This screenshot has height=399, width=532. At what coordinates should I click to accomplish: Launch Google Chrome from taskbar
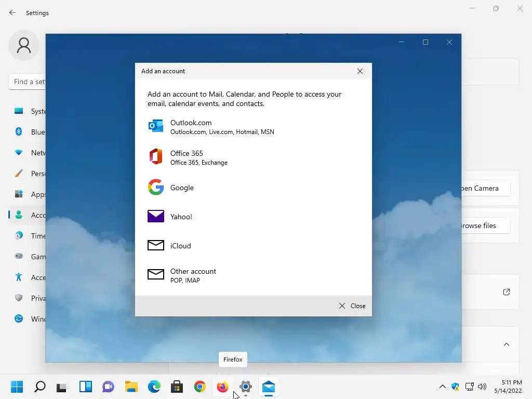tap(200, 387)
